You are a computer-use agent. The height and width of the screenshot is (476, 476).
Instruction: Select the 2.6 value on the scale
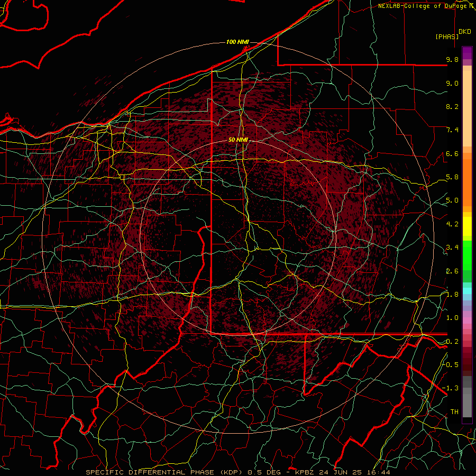[x=452, y=271]
